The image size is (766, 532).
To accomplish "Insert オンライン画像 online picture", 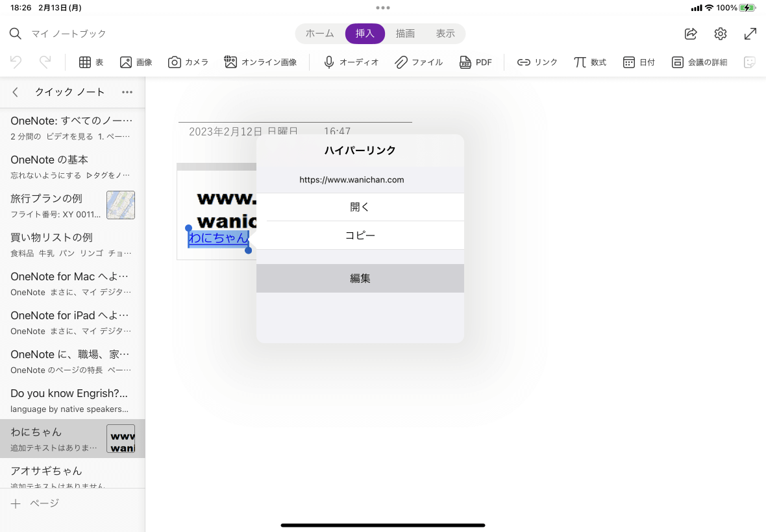I will pyautogui.click(x=260, y=62).
